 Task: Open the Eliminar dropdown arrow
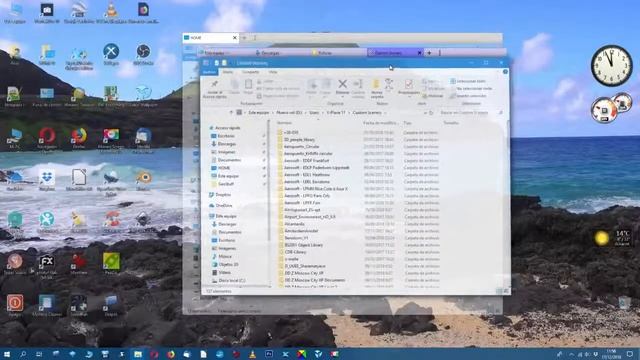pos(342,97)
